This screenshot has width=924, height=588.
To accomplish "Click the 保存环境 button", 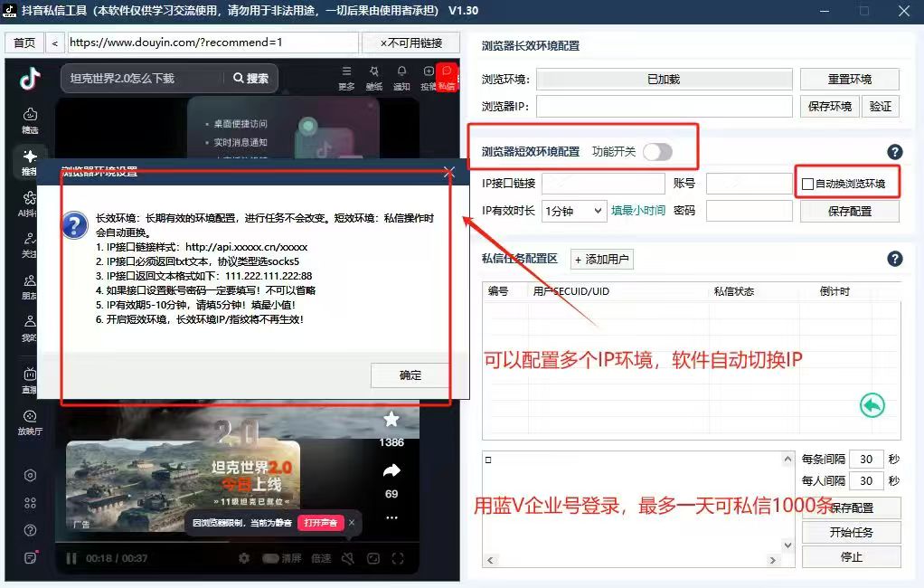I will pos(829,106).
